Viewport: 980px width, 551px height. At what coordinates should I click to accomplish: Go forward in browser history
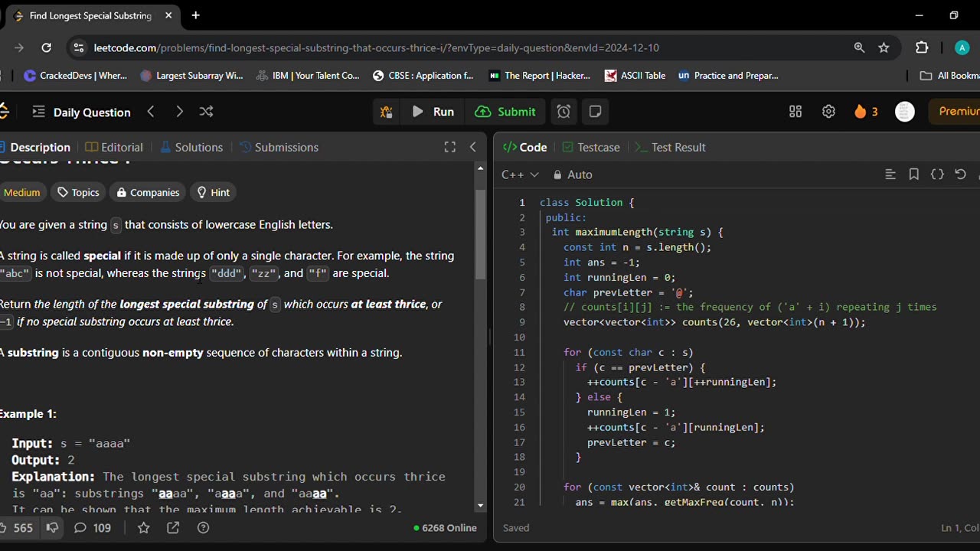pos(18,47)
